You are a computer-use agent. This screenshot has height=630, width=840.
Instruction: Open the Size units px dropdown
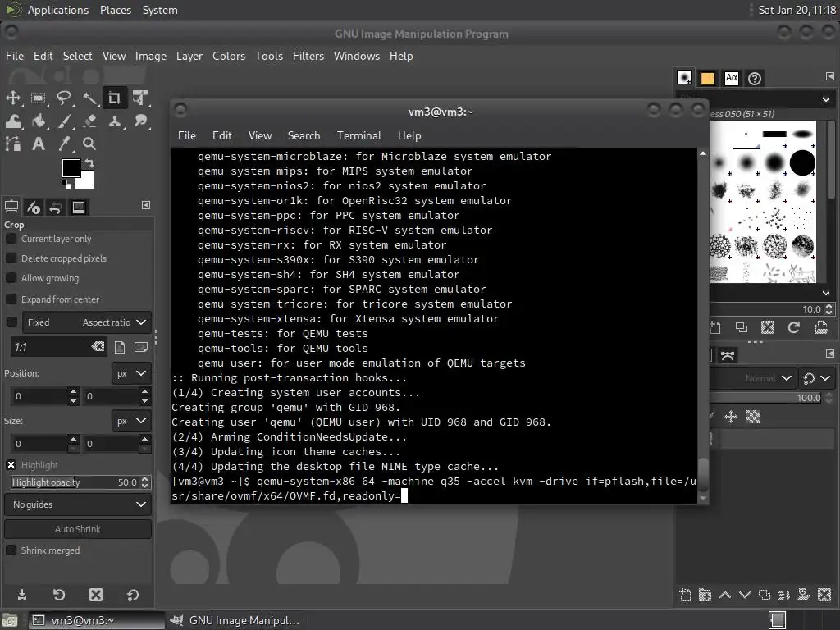131,421
